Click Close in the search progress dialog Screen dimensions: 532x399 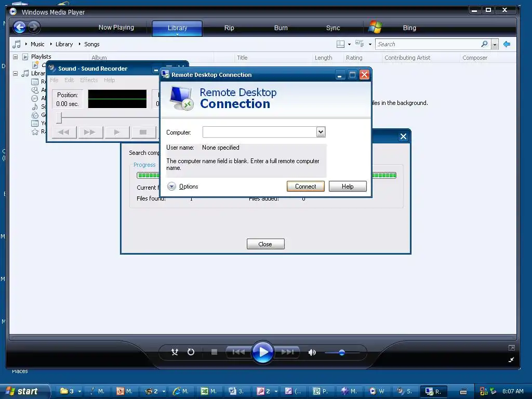tap(265, 244)
